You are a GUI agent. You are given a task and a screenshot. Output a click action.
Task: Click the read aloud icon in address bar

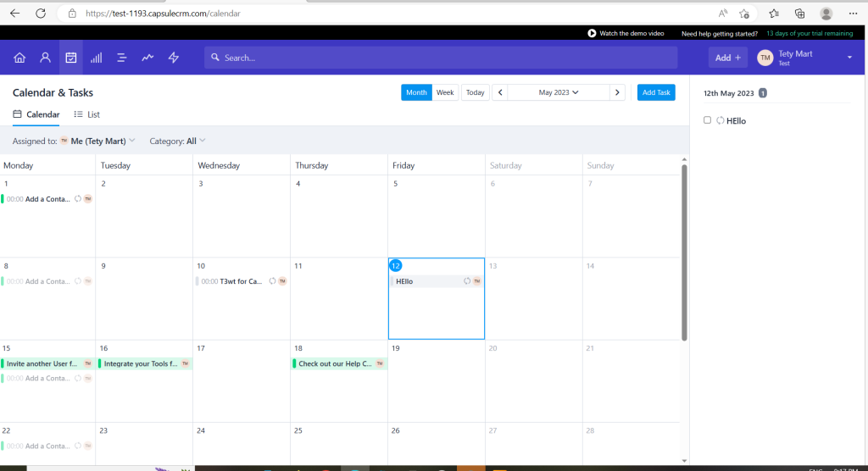tap(723, 14)
